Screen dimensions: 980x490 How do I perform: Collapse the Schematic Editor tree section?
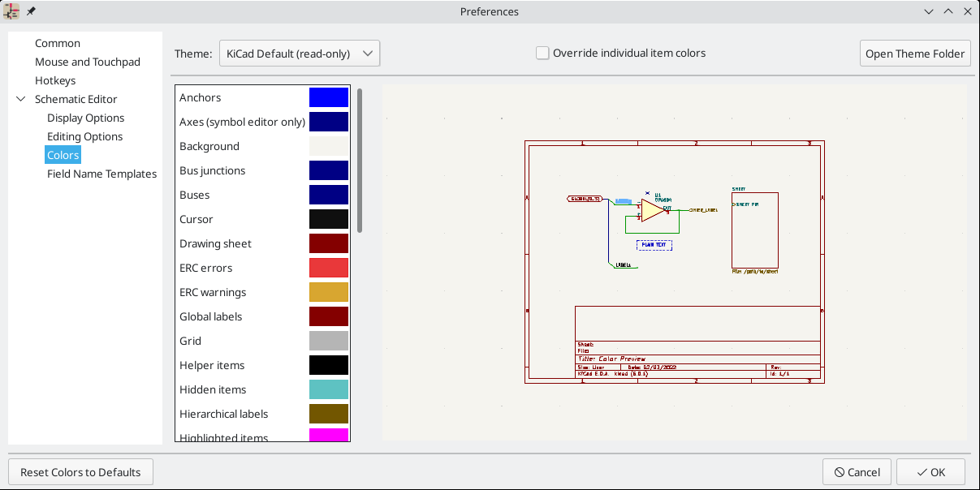(x=21, y=99)
